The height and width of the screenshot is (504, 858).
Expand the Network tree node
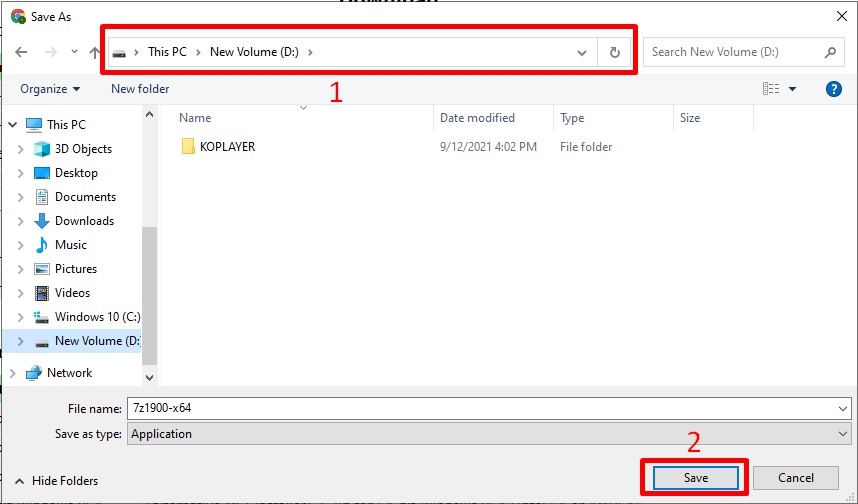click(x=12, y=373)
